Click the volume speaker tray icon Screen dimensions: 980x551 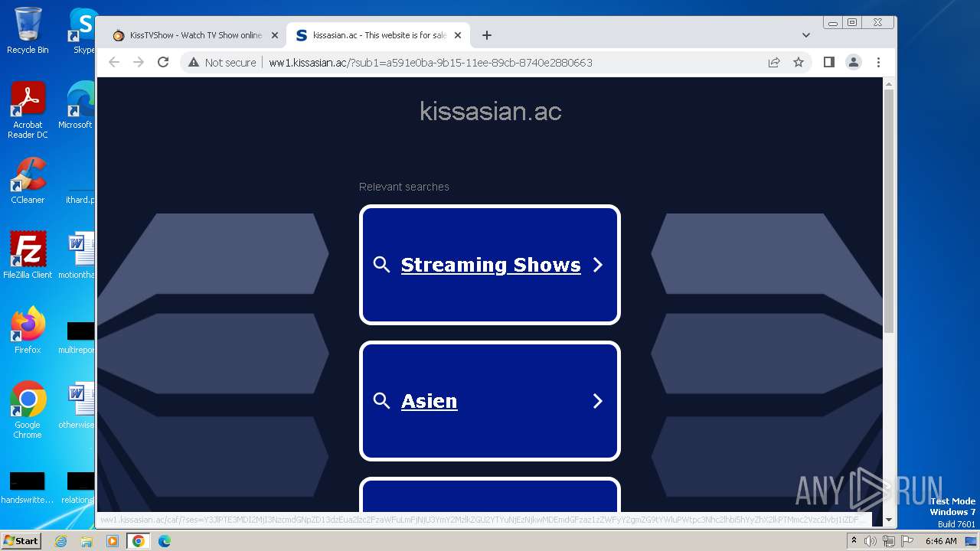871,541
